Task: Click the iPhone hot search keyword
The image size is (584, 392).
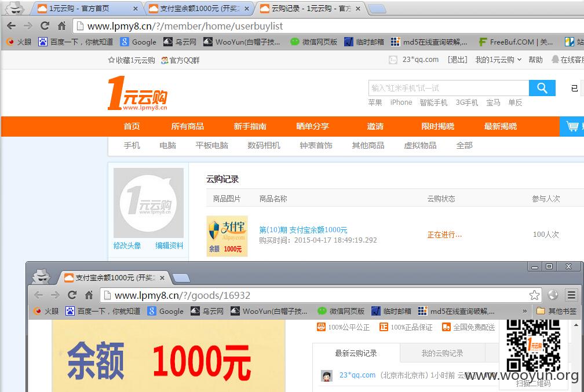Action: [401, 102]
